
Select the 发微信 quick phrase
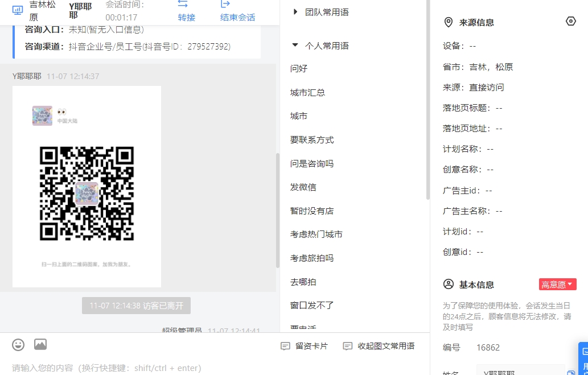coord(303,187)
